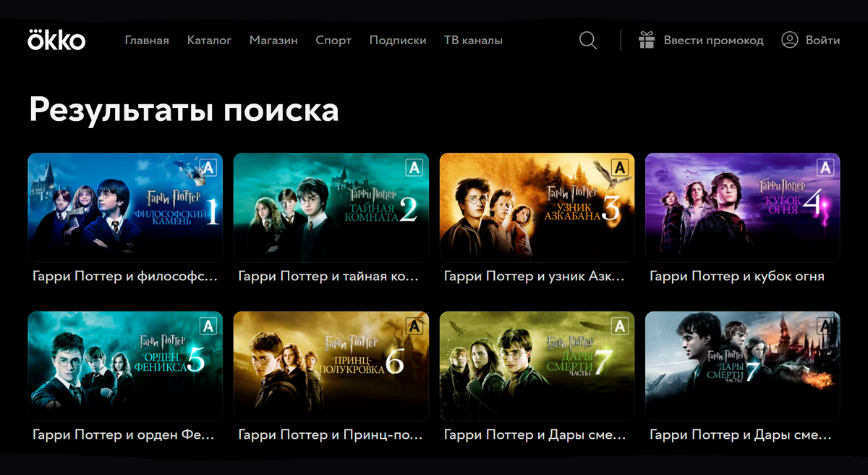The width and height of the screenshot is (868, 475).
Task: Open the Тайная комната poster thumbnail
Action: pos(331,207)
